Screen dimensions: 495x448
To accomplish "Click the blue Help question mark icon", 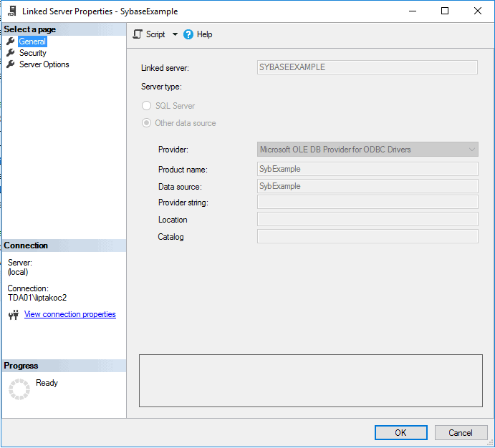I will tap(188, 34).
